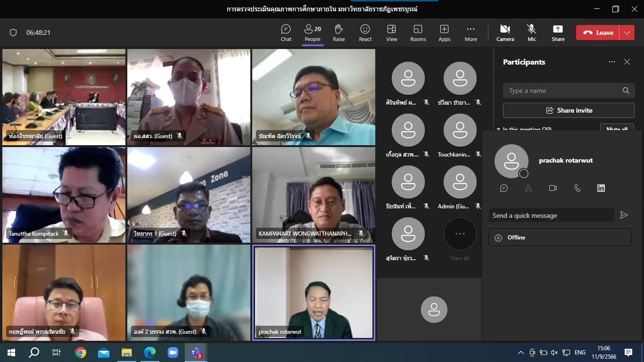Toggle the People participants panel
644x362 pixels.
(312, 33)
